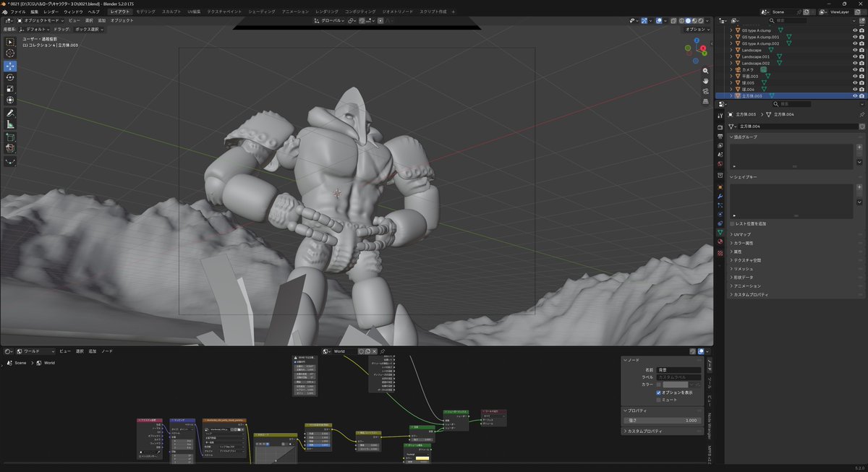Click Scene breadcrumb in node editor
868x472 pixels.
(x=20, y=364)
